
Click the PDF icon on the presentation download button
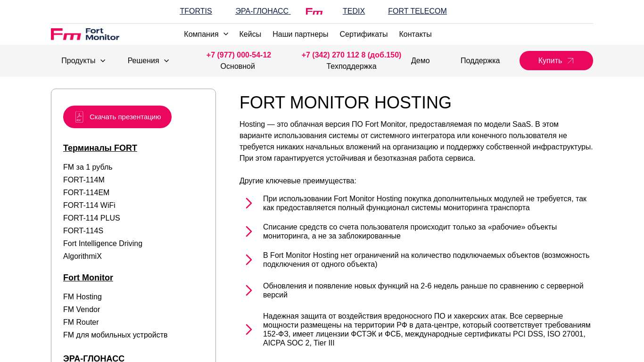click(79, 117)
